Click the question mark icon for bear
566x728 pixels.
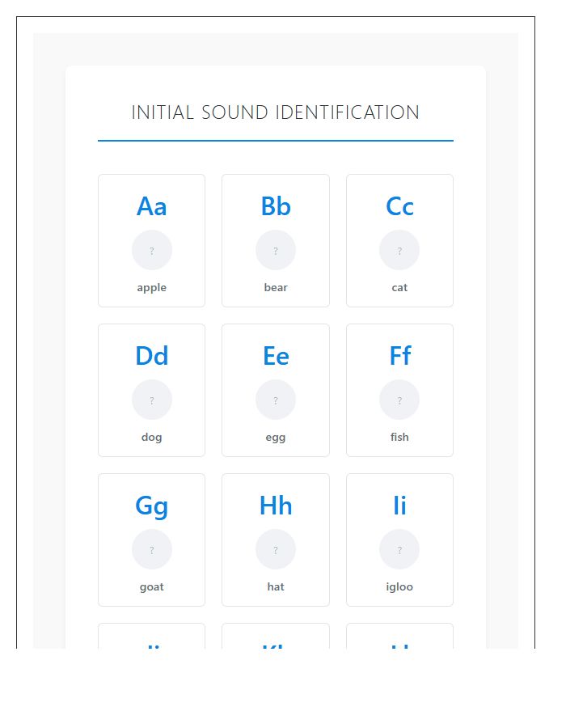[276, 250]
